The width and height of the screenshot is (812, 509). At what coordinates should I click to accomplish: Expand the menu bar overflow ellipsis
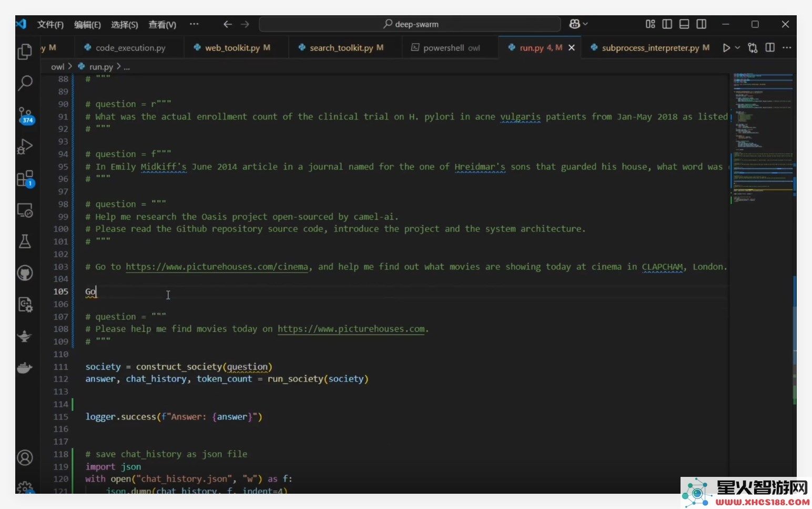(x=194, y=24)
